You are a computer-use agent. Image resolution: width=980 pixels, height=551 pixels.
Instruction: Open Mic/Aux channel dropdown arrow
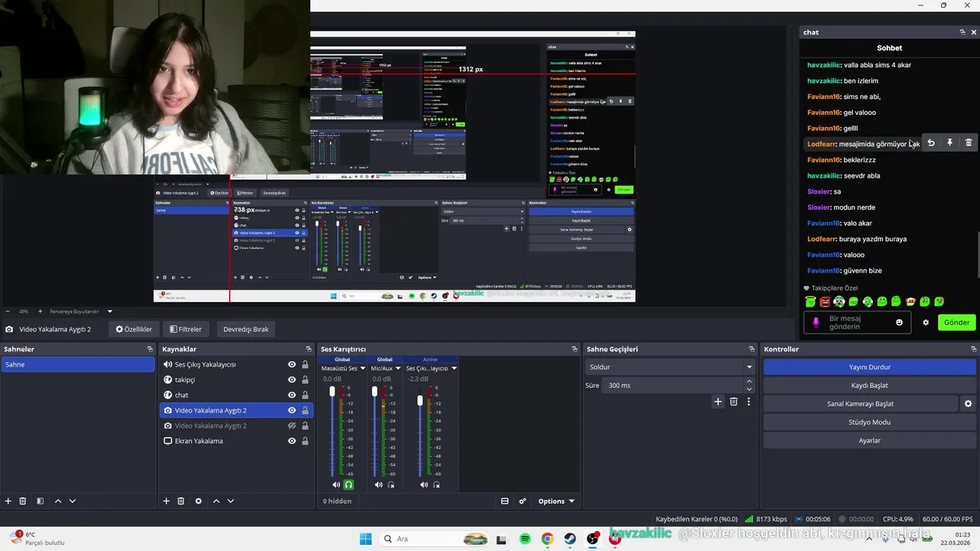click(398, 368)
